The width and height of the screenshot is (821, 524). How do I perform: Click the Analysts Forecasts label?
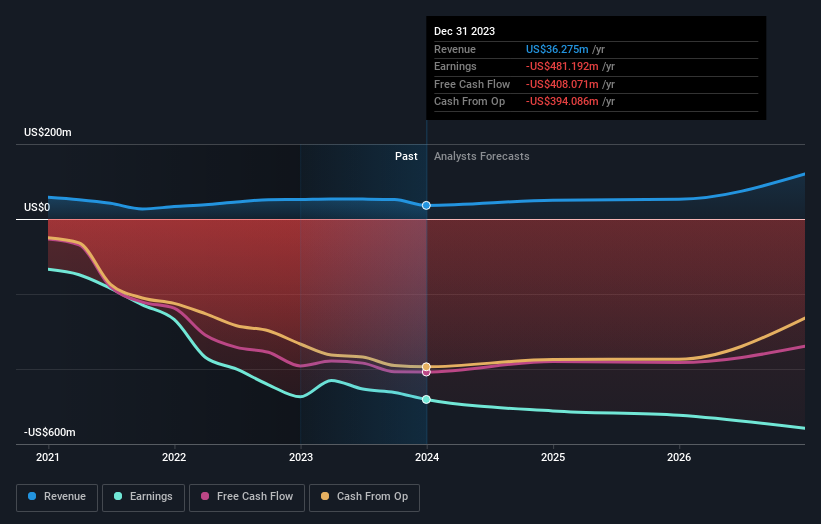(x=481, y=156)
